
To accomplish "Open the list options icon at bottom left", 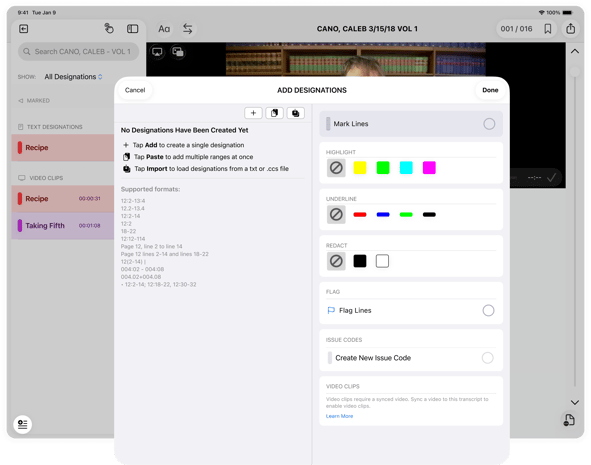I will coord(23,424).
